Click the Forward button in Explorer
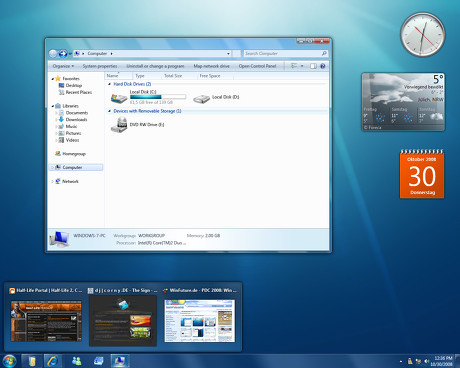 (63, 54)
